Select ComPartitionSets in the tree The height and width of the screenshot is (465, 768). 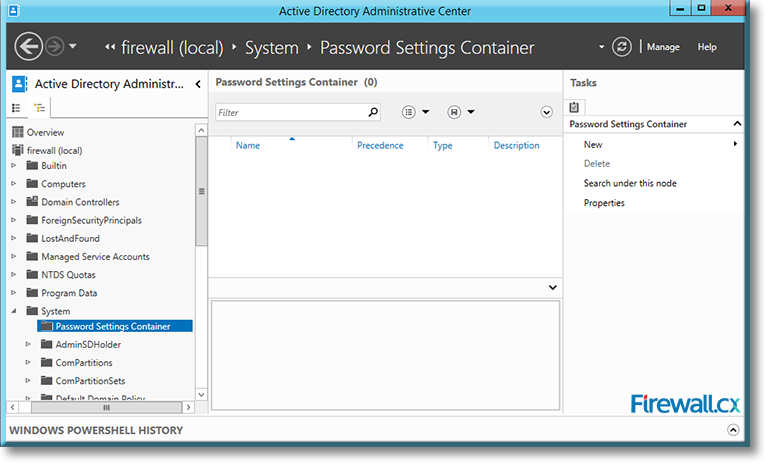tap(90, 381)
